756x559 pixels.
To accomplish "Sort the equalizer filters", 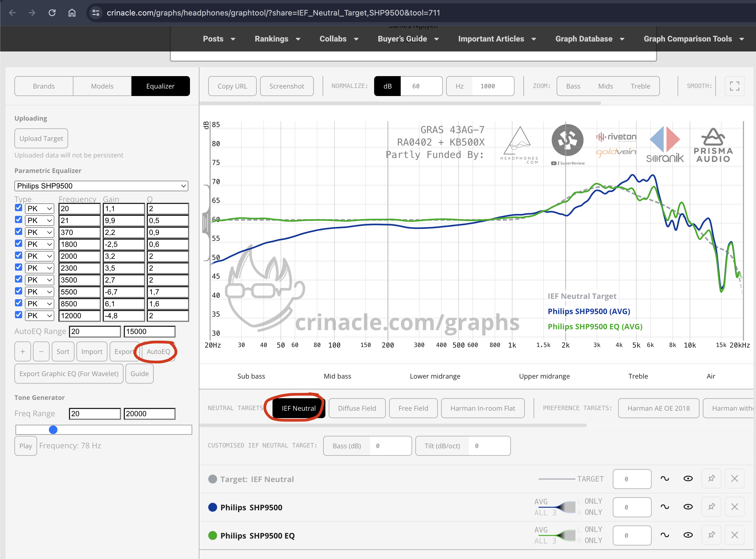I will [x=63, y=351].
